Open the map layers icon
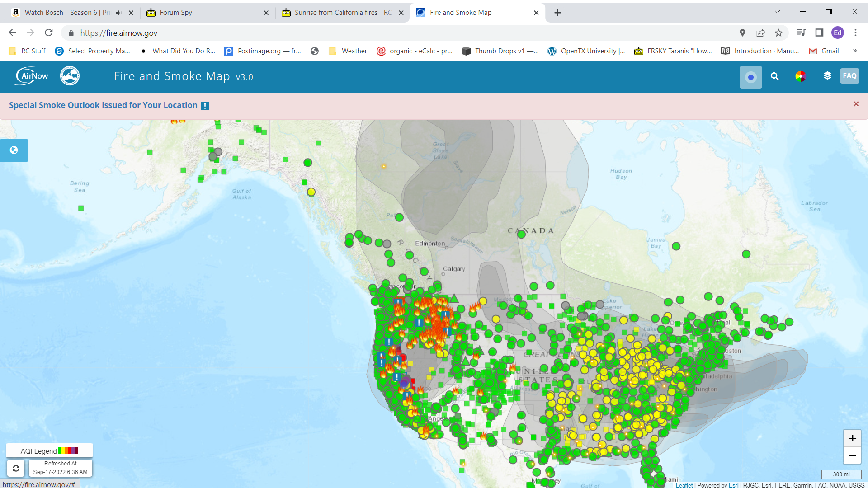This screenshot has width=868, height=488. click(x=827, y=76)
